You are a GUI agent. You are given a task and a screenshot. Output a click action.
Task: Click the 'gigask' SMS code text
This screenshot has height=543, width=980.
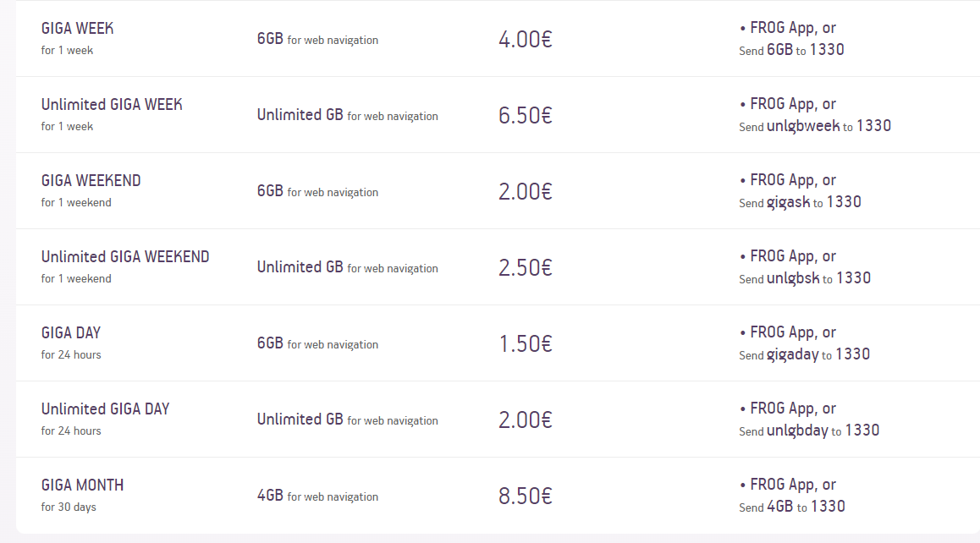(x=788, y=202)
